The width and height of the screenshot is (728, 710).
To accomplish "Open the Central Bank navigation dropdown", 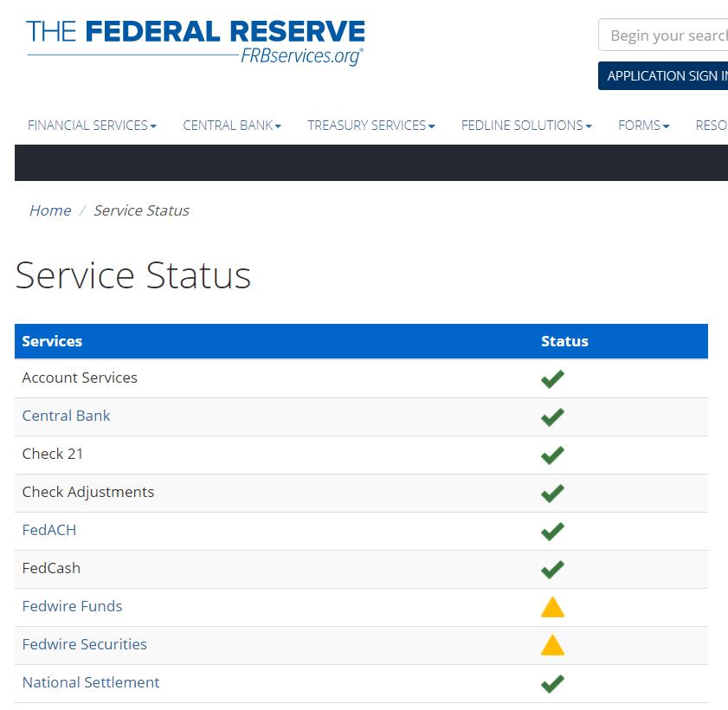I will tap(232, 126).
